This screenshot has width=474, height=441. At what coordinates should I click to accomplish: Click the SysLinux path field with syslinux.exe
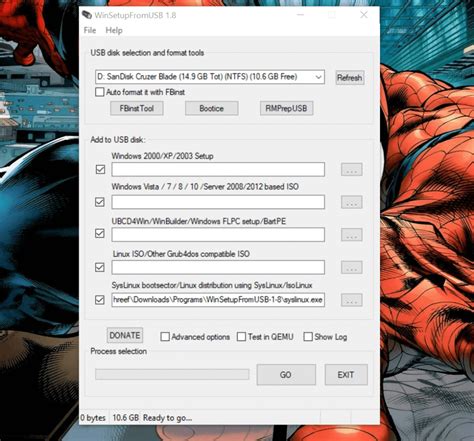point(218,300)
